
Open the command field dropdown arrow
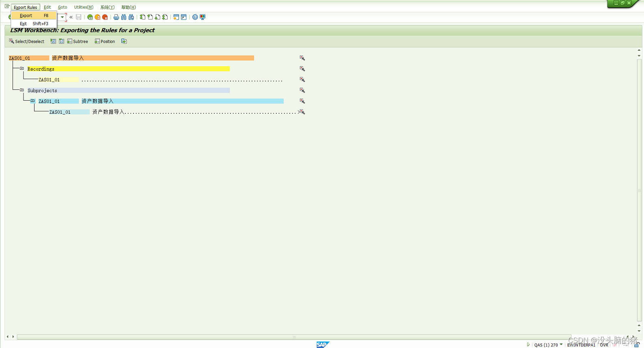click(62, 17)
